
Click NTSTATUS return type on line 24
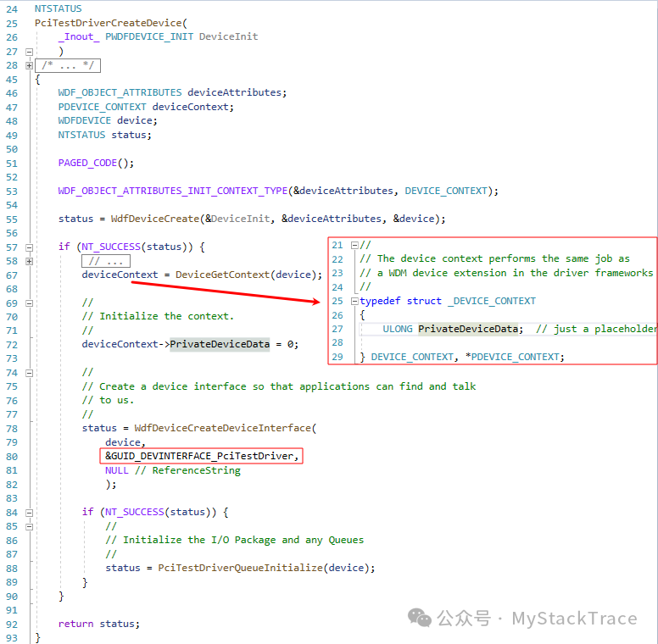tap(59, 8)
